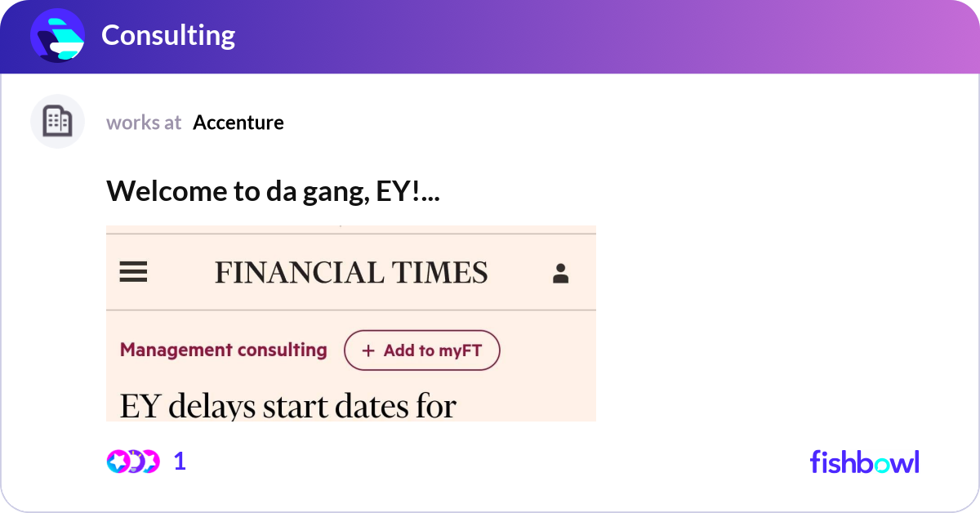Click the building avatar icon
The width and height of the screenshot is (980, 513).
point(57,122)
